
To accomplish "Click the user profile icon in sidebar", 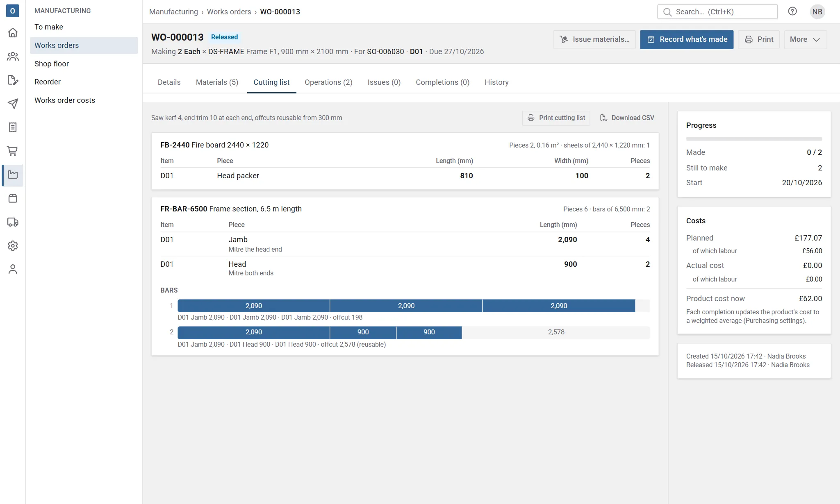I will 13,269.
